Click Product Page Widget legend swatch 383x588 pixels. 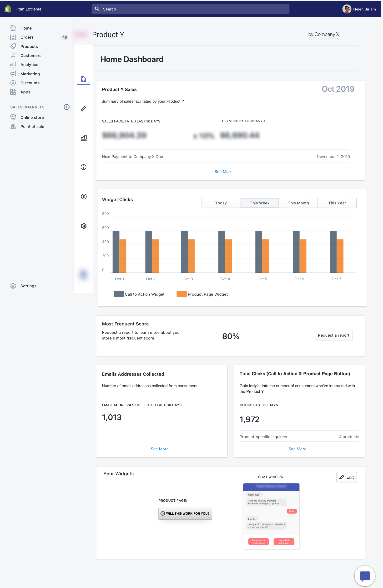pos(182,294)
